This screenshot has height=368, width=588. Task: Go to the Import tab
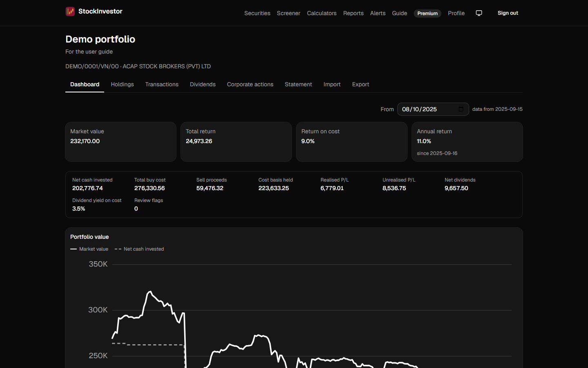point(332,84)
